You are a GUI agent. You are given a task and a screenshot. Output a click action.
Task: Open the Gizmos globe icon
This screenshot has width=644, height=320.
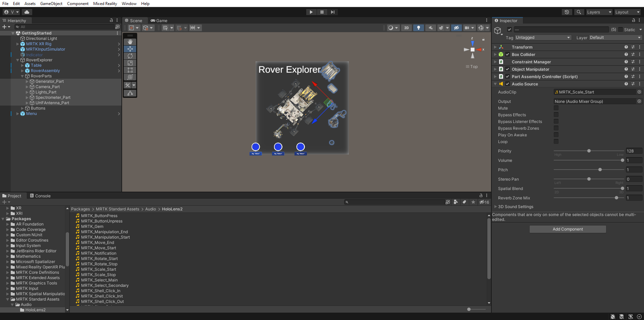[x=481, y=28]
